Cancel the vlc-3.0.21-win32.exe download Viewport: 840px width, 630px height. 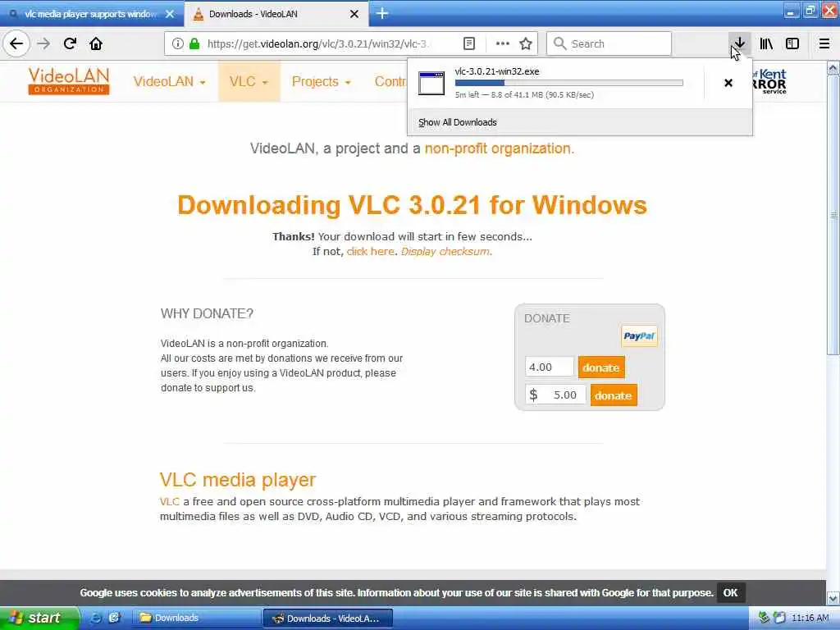coord(728,83)
